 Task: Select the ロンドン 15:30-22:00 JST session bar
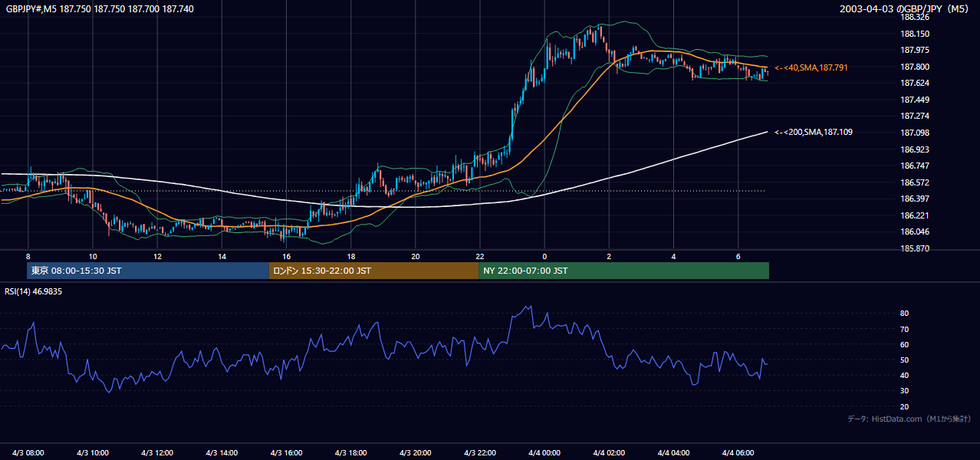tap(373, 271)
